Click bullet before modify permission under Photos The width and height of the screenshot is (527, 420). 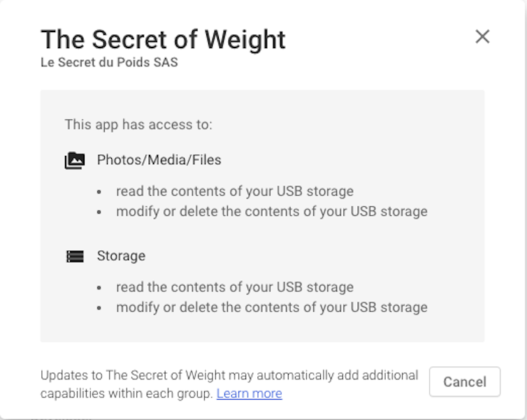[x=99, y=212]
